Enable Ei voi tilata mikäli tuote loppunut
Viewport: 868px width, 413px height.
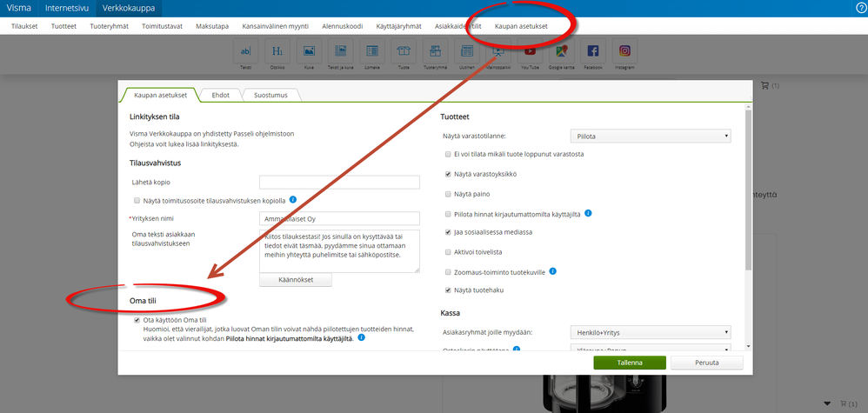448,155
